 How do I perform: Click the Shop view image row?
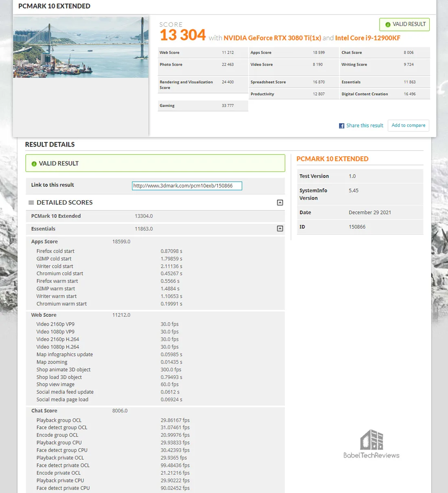click(155, 384)
